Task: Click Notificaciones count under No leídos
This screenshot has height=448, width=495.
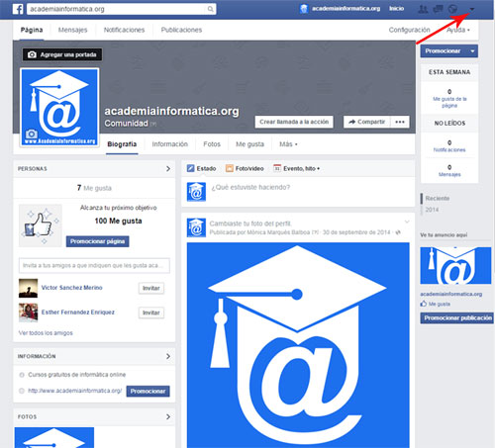Action: (449, 146)
